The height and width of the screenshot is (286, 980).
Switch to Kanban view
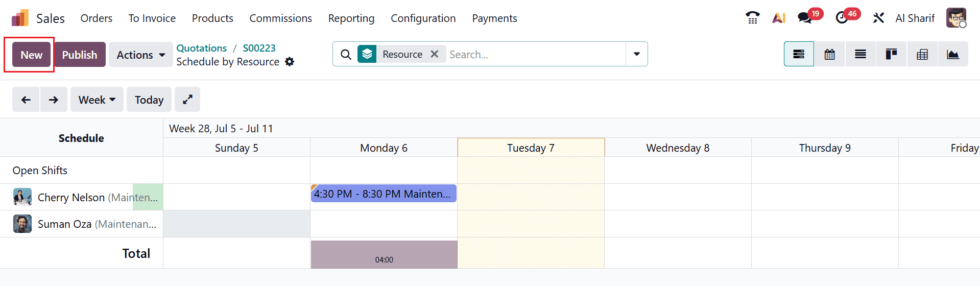[892, 54]
